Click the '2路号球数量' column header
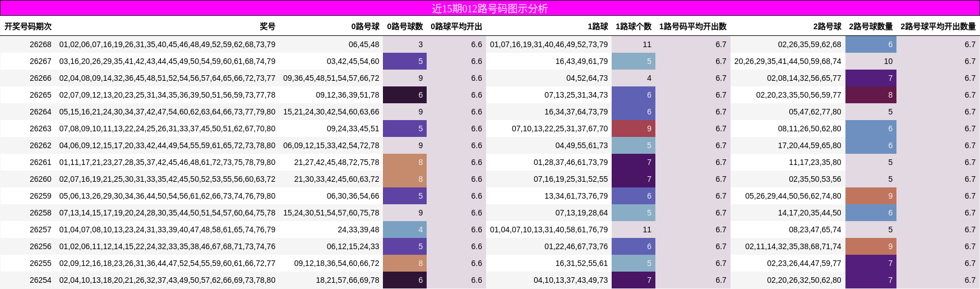Viewport: 980px width, 289px height. [x=871, y=26]
